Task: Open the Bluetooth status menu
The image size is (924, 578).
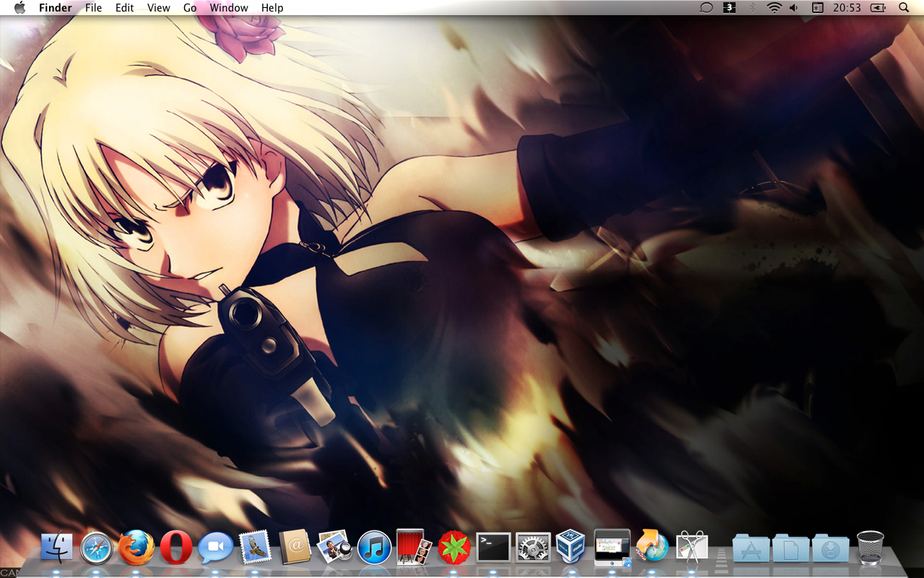Action: 752,8
